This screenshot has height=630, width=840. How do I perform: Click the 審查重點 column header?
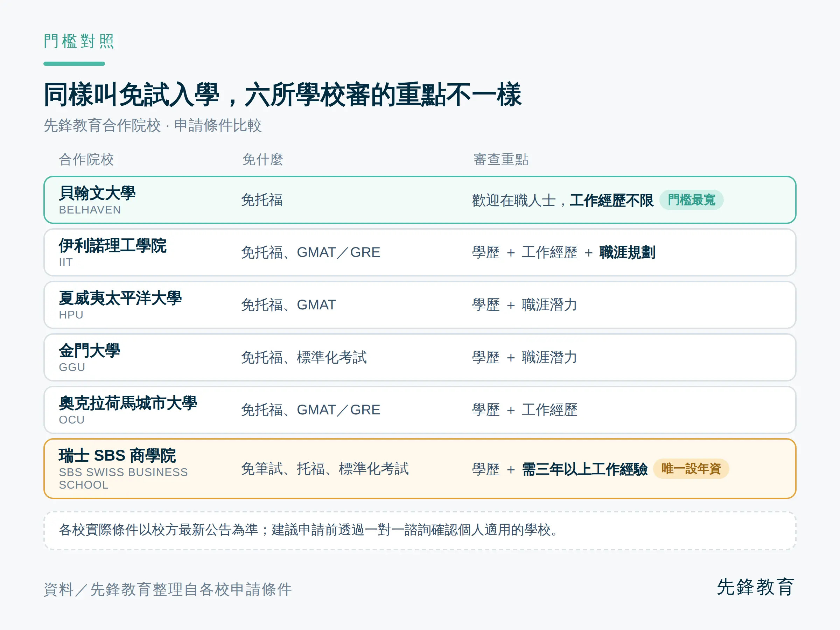click(x=501, y=160)
